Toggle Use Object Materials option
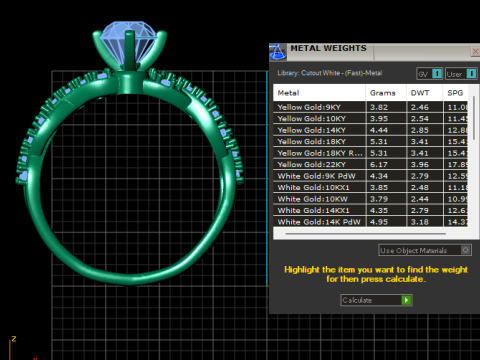The width and height of the screenshot is (480, 360). pos(425,250)
